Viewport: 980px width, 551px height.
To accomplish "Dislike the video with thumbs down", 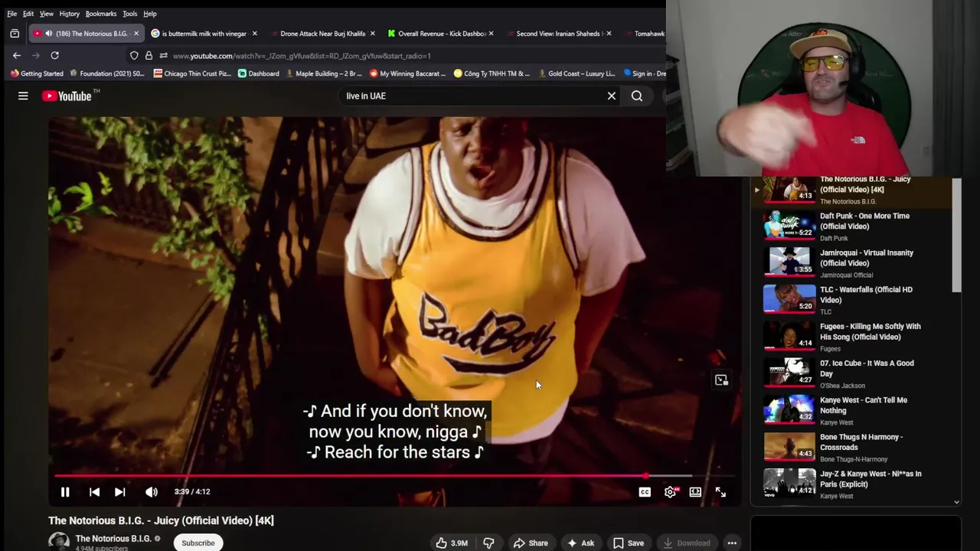I will tap(488, 543).
